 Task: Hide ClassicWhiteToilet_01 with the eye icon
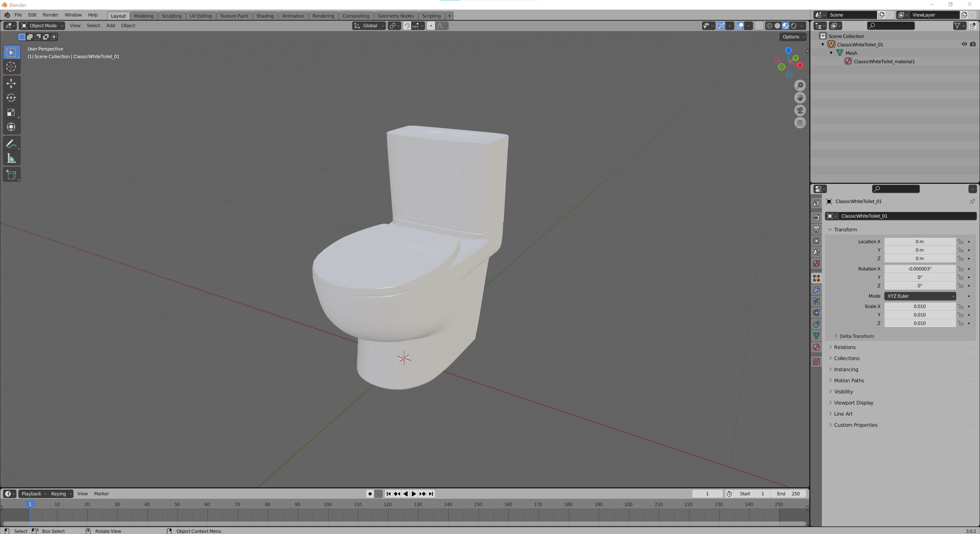pyautogui.click(x=964, y=44)
